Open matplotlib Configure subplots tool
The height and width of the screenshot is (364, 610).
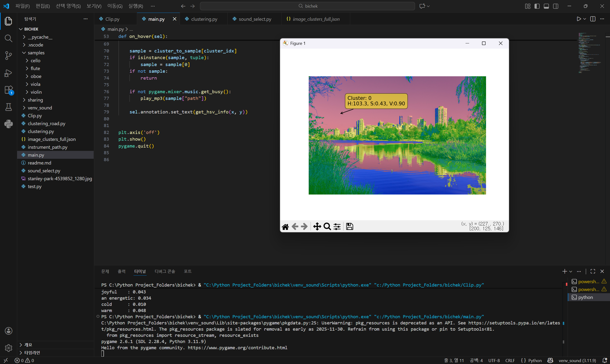(337, 226)
